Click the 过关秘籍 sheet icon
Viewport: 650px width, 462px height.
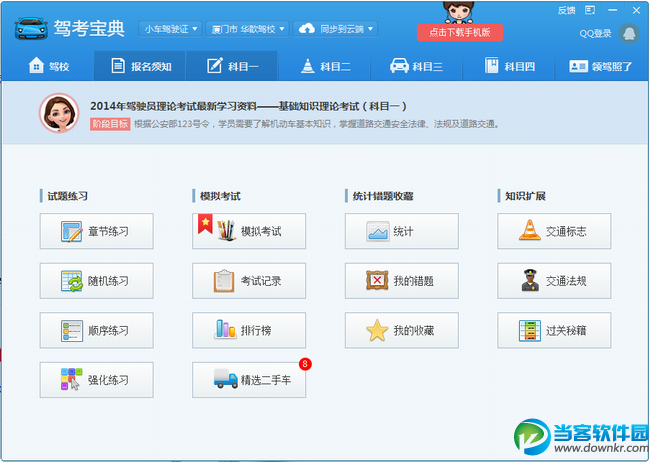(530, 331)
